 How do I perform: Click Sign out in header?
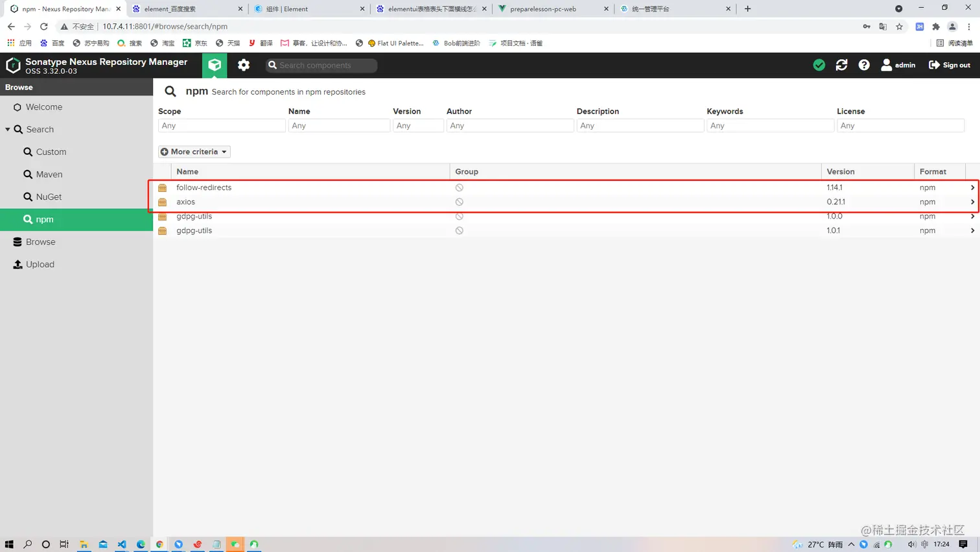tap(950, 65)
